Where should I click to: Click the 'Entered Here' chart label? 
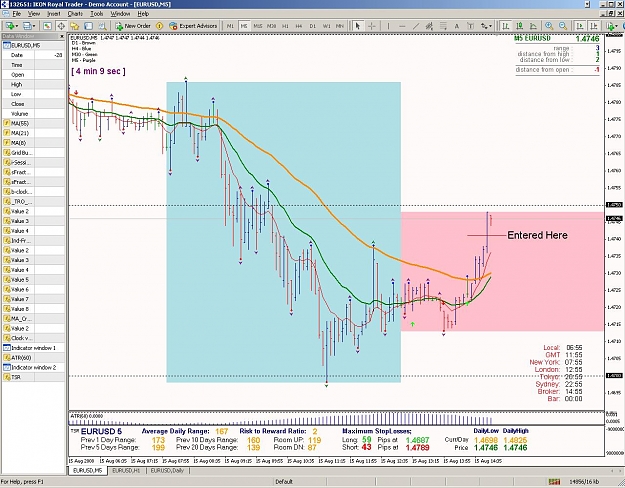click(x=537, y=235)
